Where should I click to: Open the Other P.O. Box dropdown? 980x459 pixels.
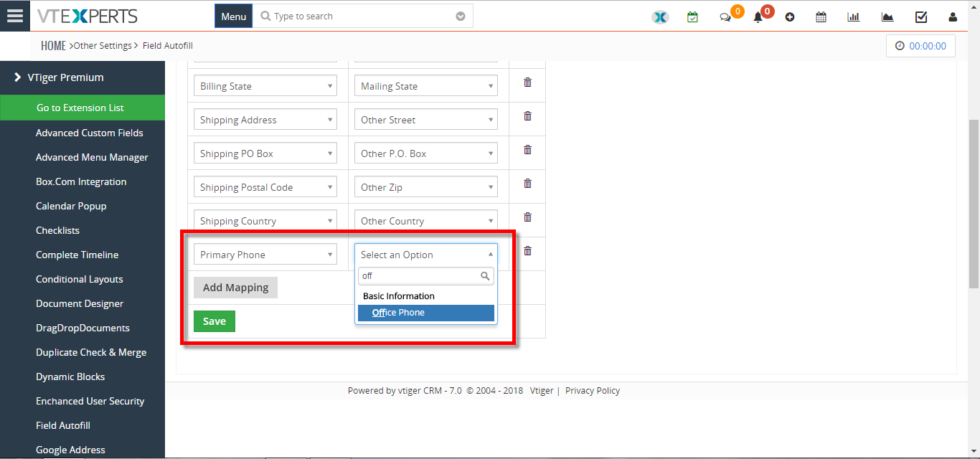[x=426, y=153]
